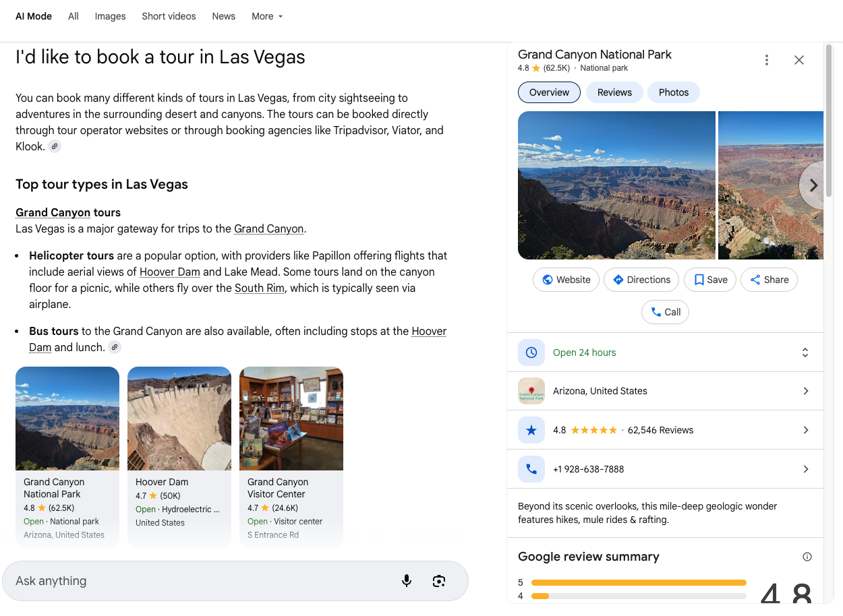Click the 5-star rating bar
The height and width of the screenshot is (616, 843).
point(639,582)
